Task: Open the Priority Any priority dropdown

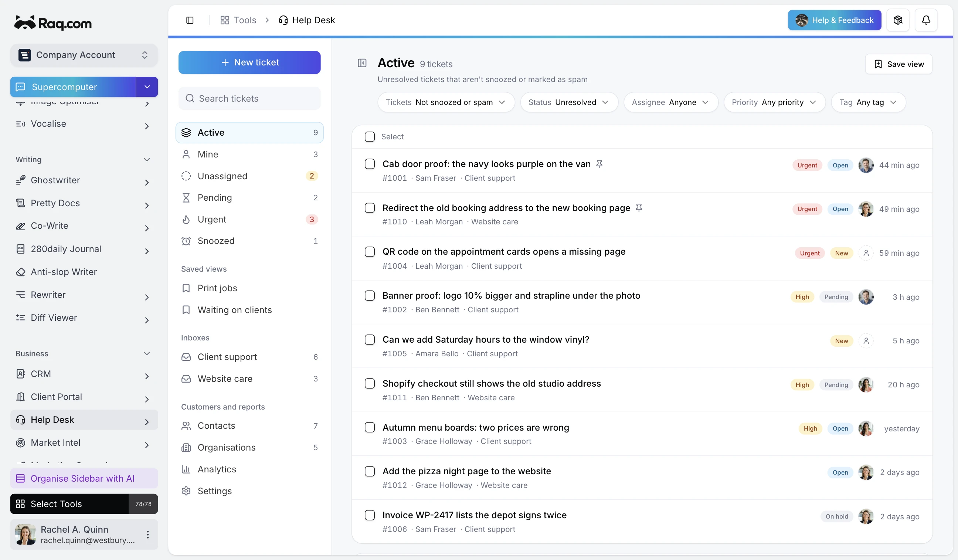Action: click(x=774, y=102)
